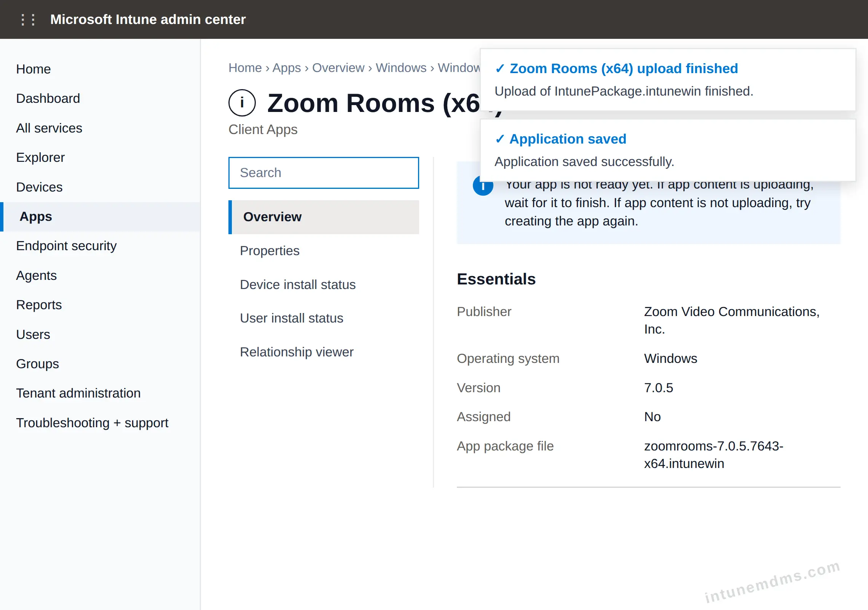This screenshot has height=610, width=868.
Task: Select the app package file name zoomrooms-7.0.5.7643-x64.intunewin
Action: click(714, 455)
